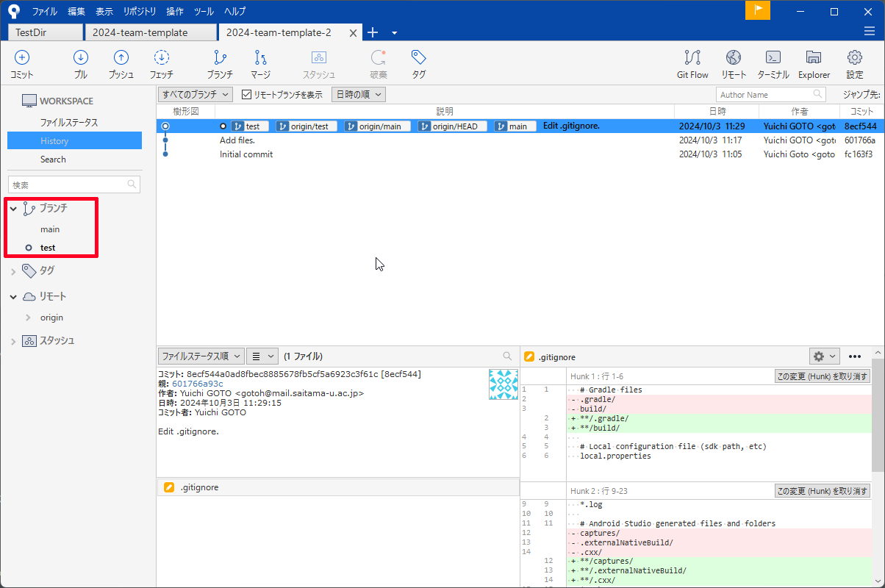The width and height of the screenshot is (885, 588).
Task: Collapse the リモート section in sidebar
Action: (13, 297)
